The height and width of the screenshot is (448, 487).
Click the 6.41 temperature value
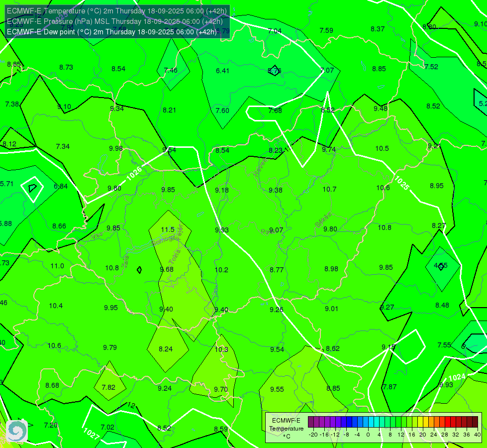click(x=222, y=71)
